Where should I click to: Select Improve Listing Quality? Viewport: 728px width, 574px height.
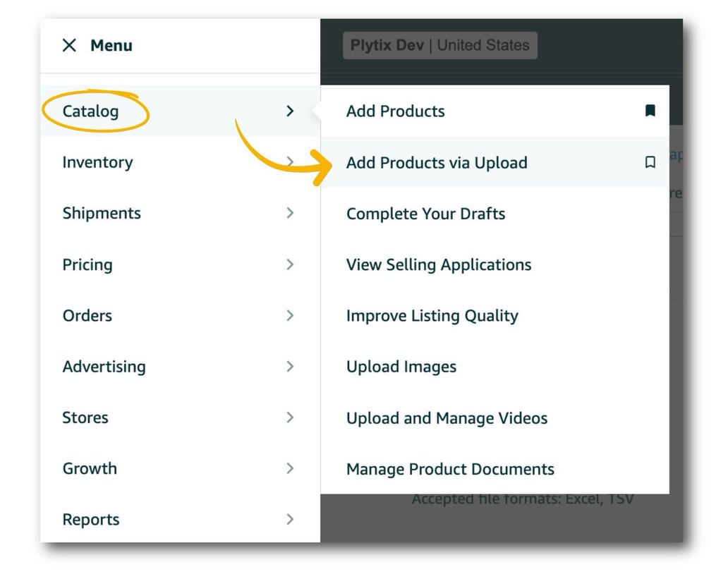tap(432, 315)
